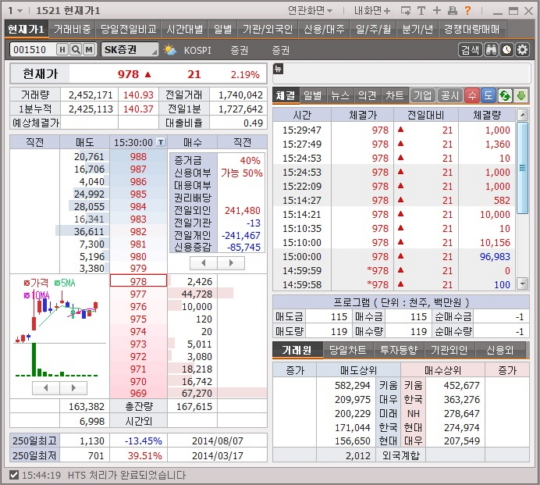Click the 기업 button
Viewport: 540px width, 485px height.
(x=423, y=95)
